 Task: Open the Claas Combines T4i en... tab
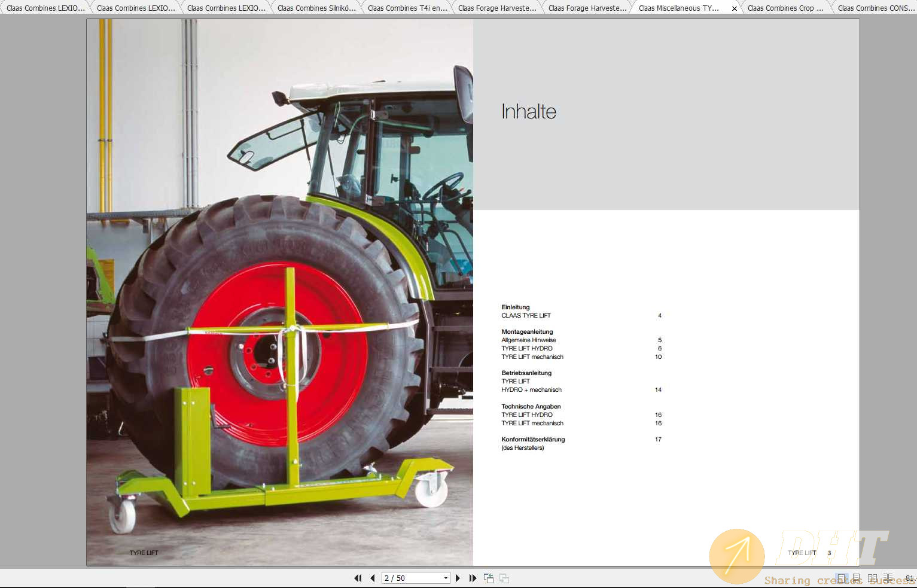[x=407, y=8]
